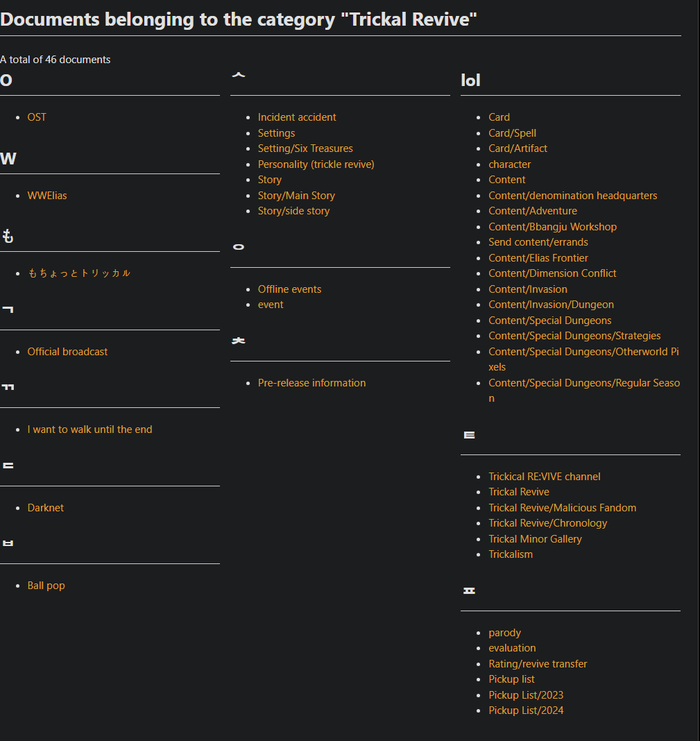Screen dimensions: 700x741
Task: Open Content/Elias Frontier link
Action: point(538,258)
